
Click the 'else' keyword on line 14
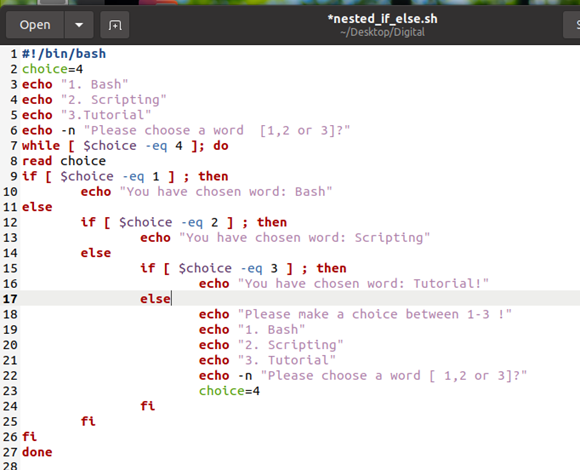pyautogui.click(x=96, y=253)
